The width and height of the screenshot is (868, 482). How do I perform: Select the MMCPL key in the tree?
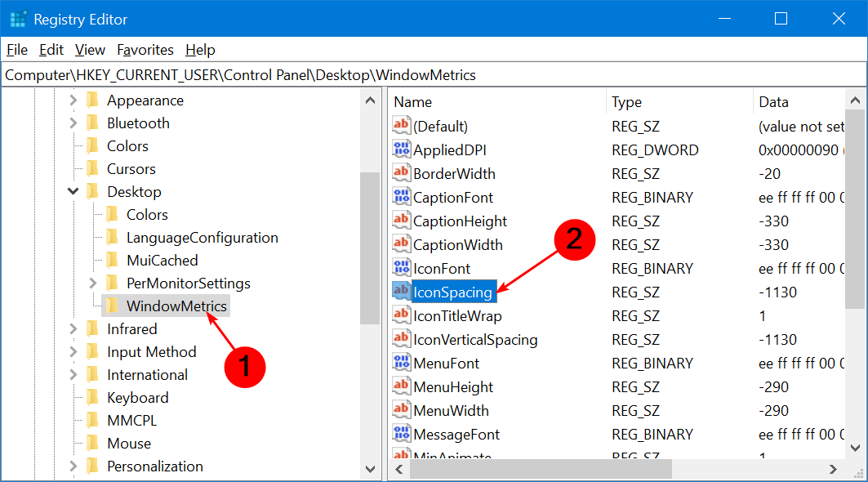[x=131, y=421]
